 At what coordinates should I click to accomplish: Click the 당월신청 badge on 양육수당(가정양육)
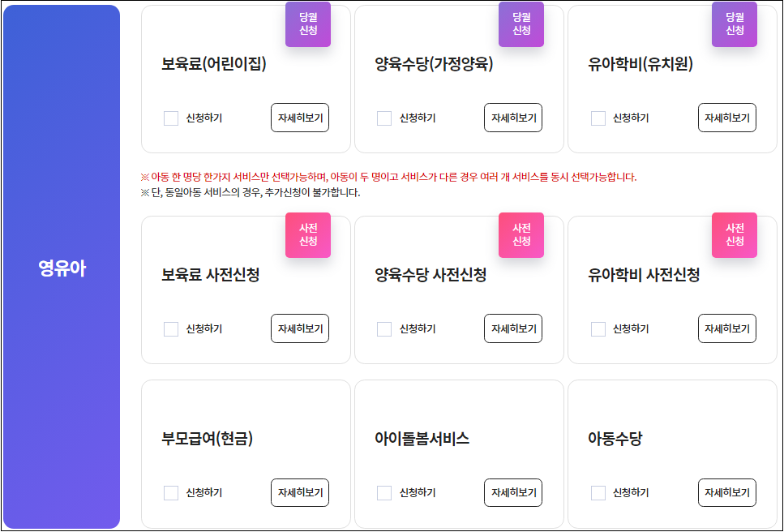click(521, 26)
